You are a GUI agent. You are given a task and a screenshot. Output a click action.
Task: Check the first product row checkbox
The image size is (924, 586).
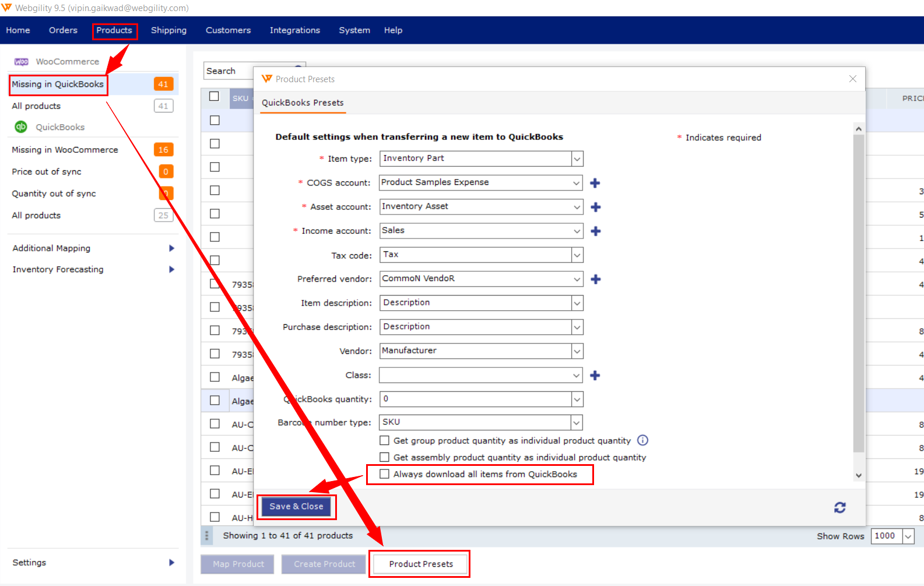tap(215, 120)
